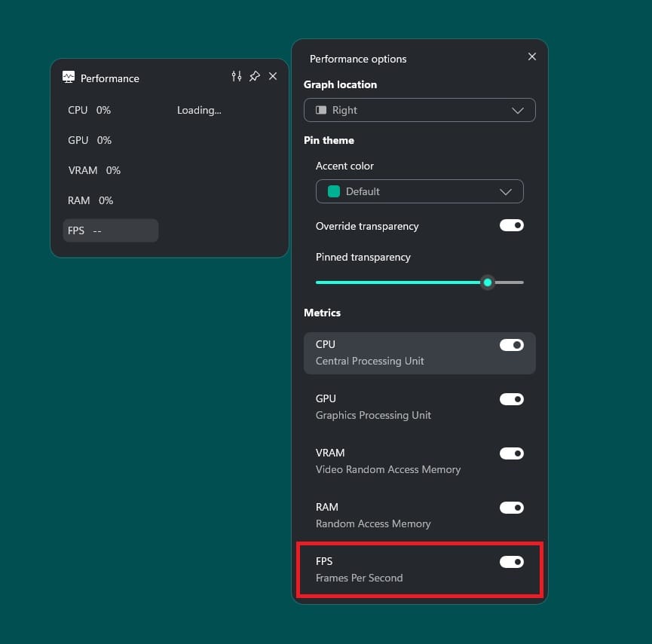Turn off the FPS metric toggle
Image resolution: width=652 pixels, height=644 pixels.
point(511,562)
